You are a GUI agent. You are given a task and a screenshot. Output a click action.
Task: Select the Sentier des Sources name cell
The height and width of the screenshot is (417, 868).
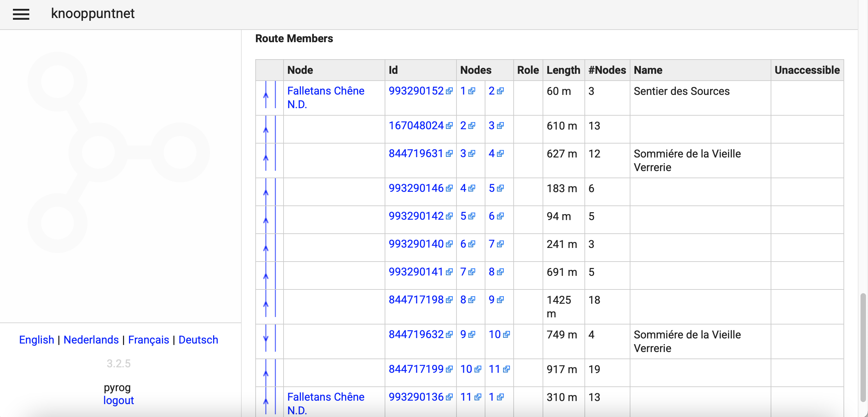pyautogui.click(x=700, y=98)
